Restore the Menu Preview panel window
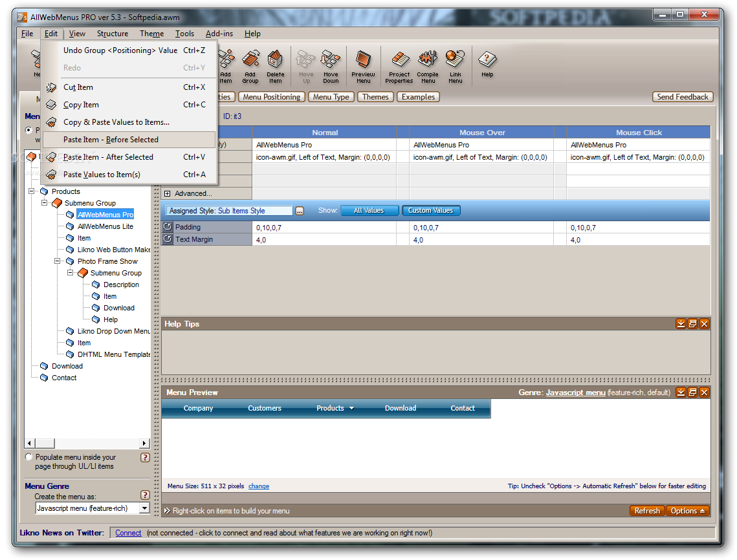Viewport: 737px width, 560px height. point(692,393)
